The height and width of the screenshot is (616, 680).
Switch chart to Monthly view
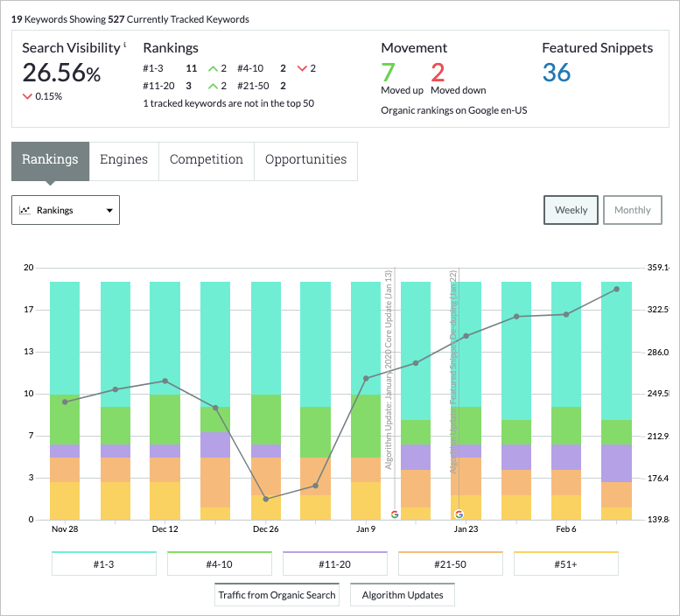[632, 210]
